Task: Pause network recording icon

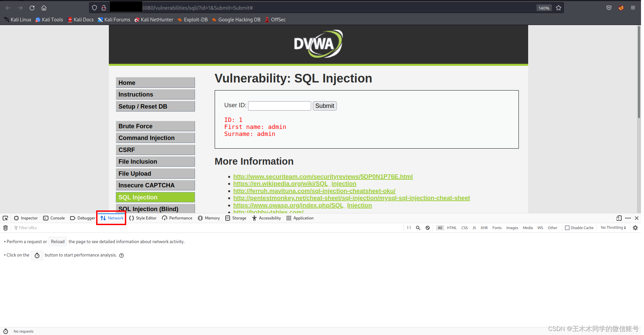Action: coord(409,227)
